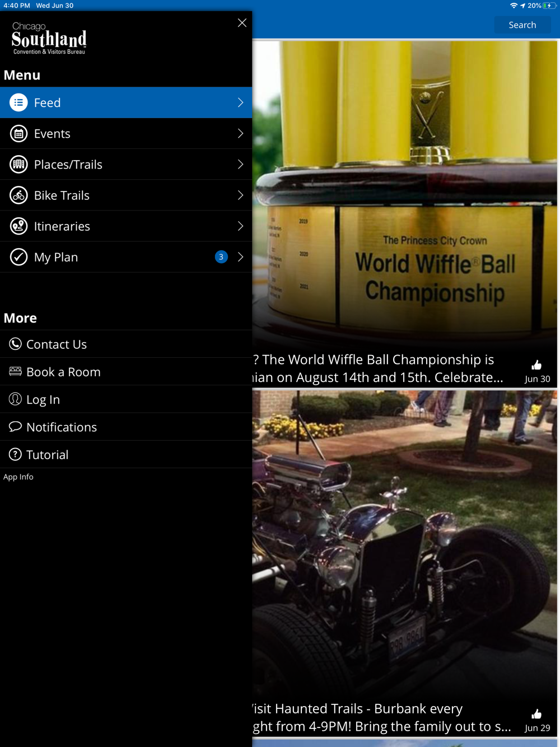Open the Feed menu item

point(126,102)
